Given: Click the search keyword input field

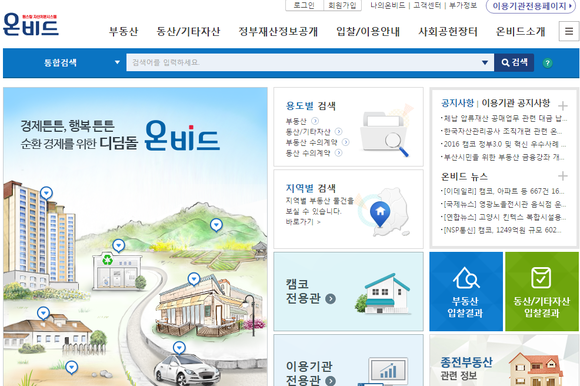Looking at the screenshot, I should (x=303, y=62).
